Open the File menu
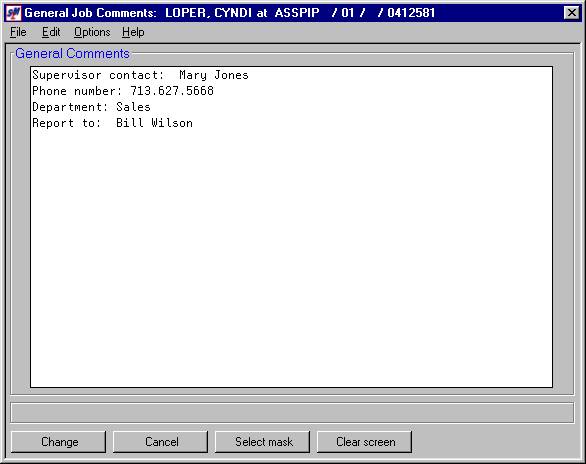The image size is (586, 464). click(x=18, y=32)
